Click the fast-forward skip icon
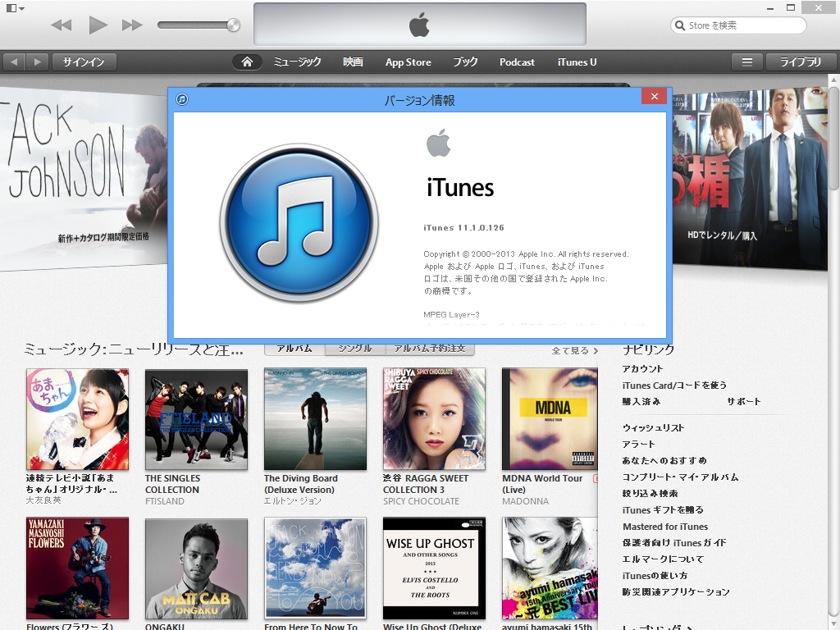 (131, 25)
